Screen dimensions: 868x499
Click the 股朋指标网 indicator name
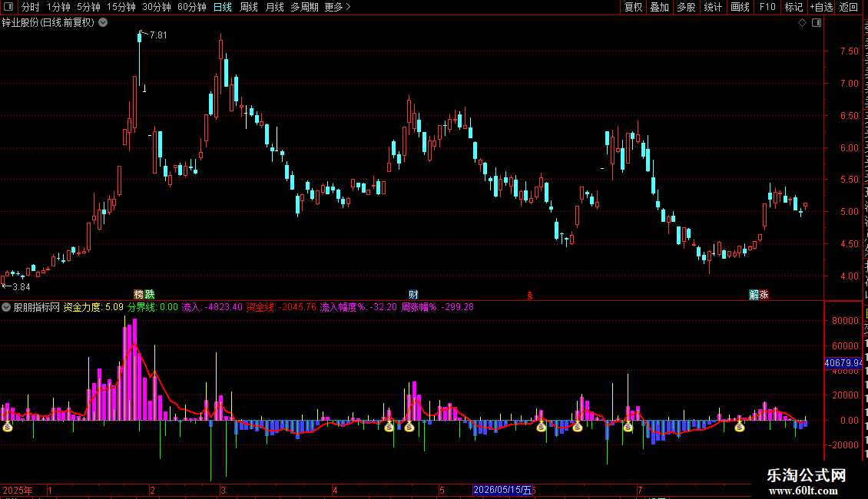coord(37,307)
